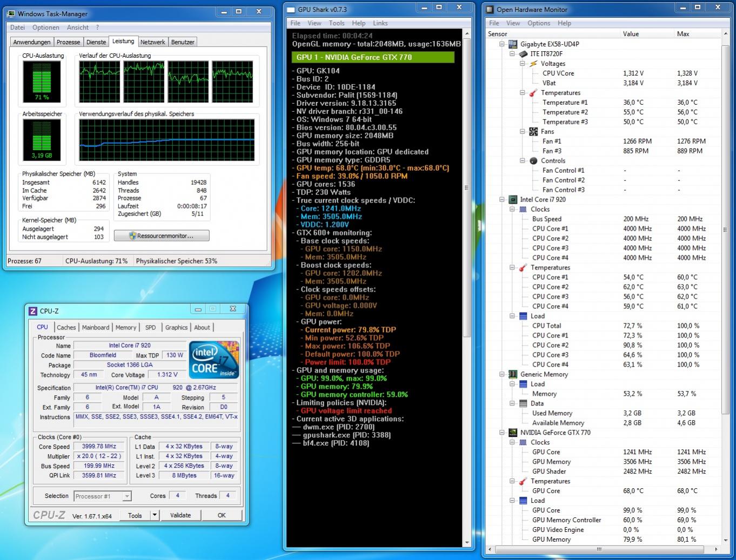
Task: Open the Dienste tab in Task-Manager
Action: pos(96,42)
